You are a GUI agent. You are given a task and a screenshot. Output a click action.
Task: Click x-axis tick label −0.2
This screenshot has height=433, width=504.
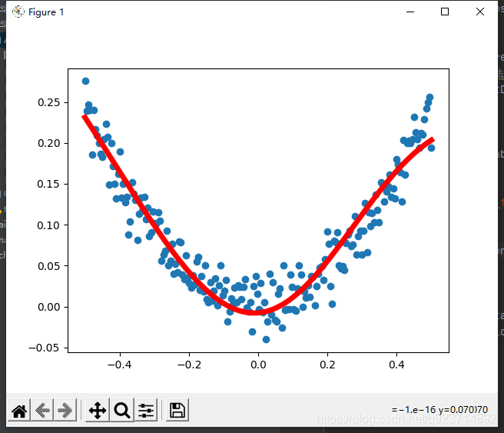click(189, 365)
